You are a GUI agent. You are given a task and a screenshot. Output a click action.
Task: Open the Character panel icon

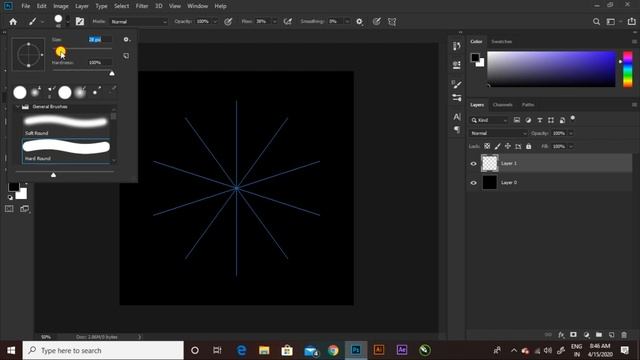click(457, 117)
